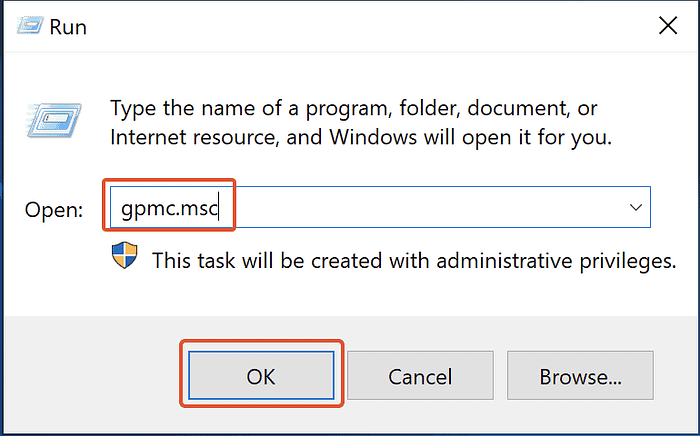Viewport: 700px width, 436px height.
Task: Expand the Open combo box dropdown arrow
Action: [x=635, y=208]
